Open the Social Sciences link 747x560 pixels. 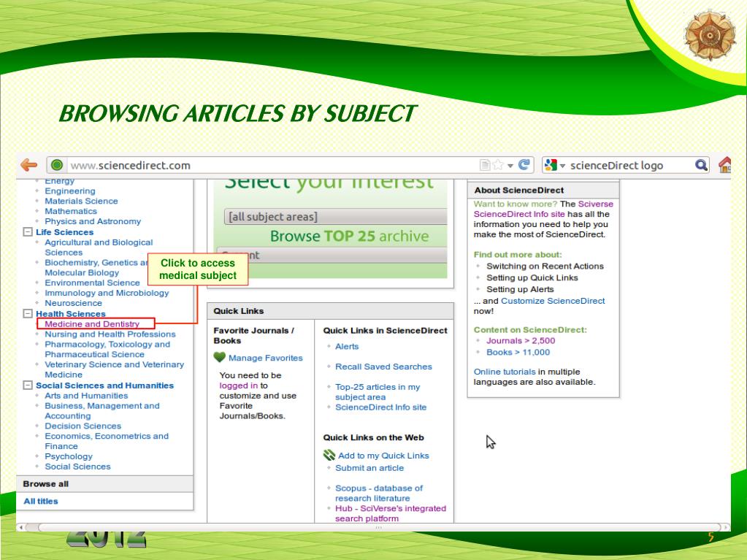click(x=77, y=467)
